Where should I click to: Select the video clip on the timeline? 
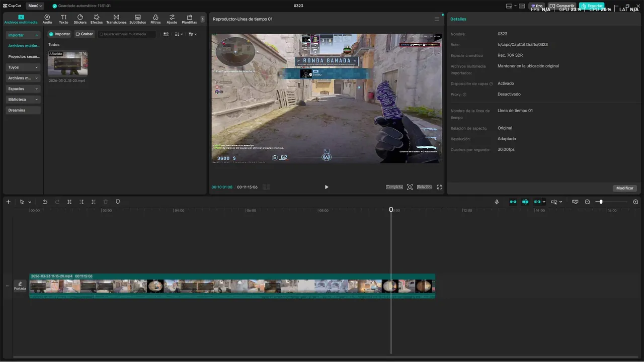(232, 286)
